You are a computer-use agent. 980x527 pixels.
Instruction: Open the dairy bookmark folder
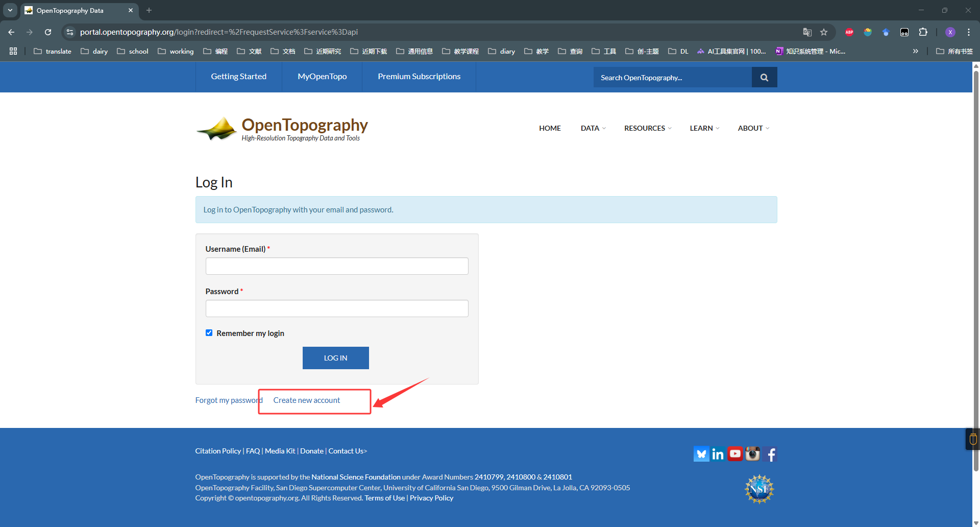click(x=94, y=51)
